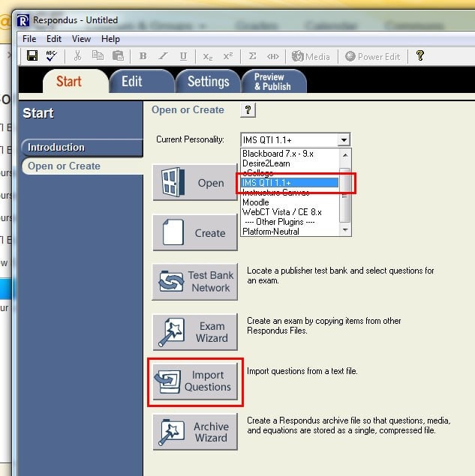Choose eCollege from personality list
This screenshot has width=475, height=476.
(290, 173)
